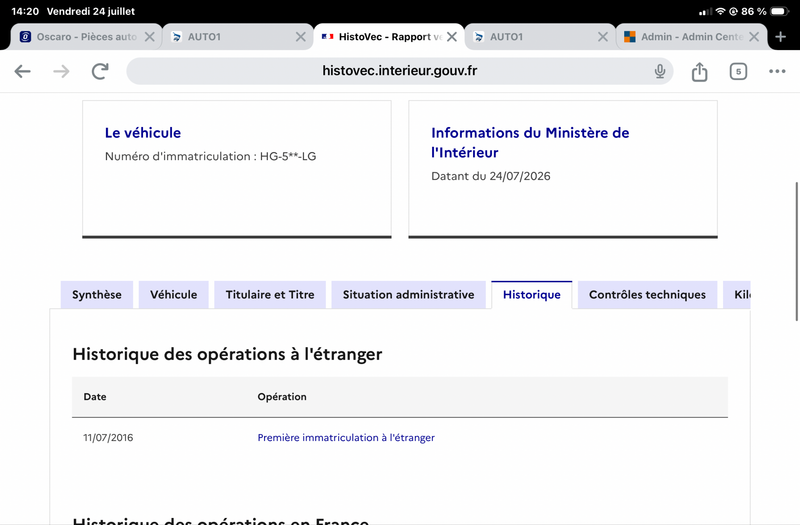Close the Oscaro - Pièces auto tab
The image size is (800, 525).
click(149, 37)
